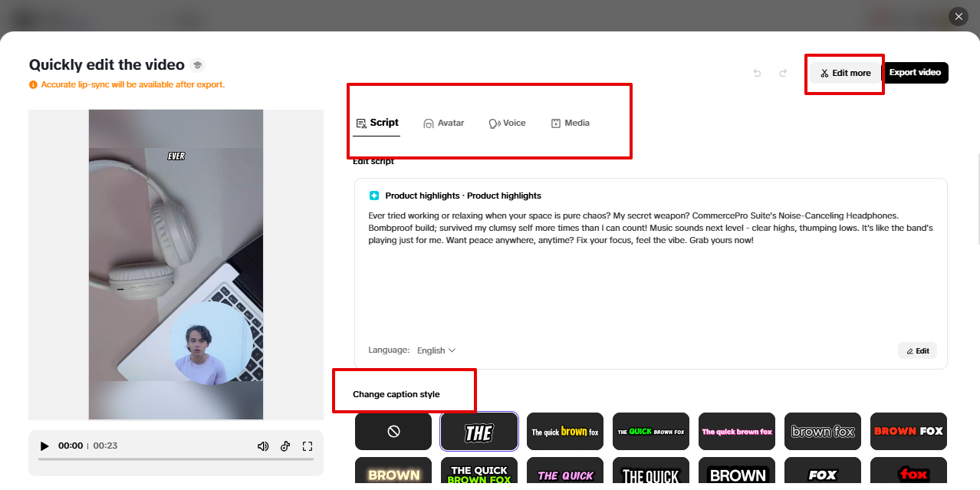Switch to the Avatar tab
The width and height of the screenshot is (980, 490).
[x=443, y=123]
